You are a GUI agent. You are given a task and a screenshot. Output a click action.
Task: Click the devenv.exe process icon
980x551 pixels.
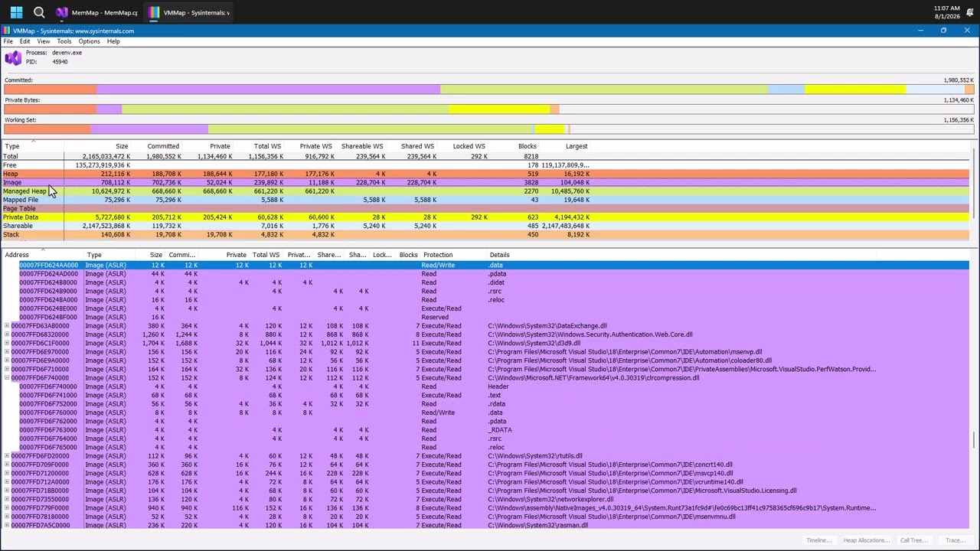[x=13, y=58]
